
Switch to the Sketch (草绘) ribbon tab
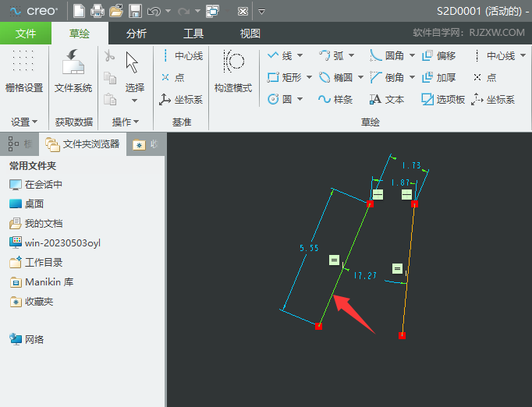[80, 34]
